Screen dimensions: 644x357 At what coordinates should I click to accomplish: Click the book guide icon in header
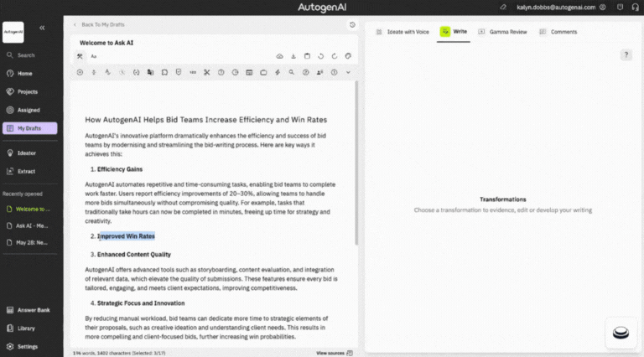(621, 7)
